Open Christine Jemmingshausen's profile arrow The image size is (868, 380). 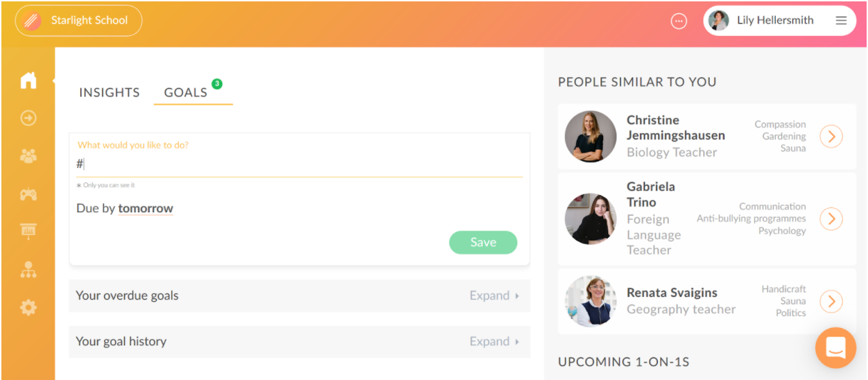coord(831,136)
